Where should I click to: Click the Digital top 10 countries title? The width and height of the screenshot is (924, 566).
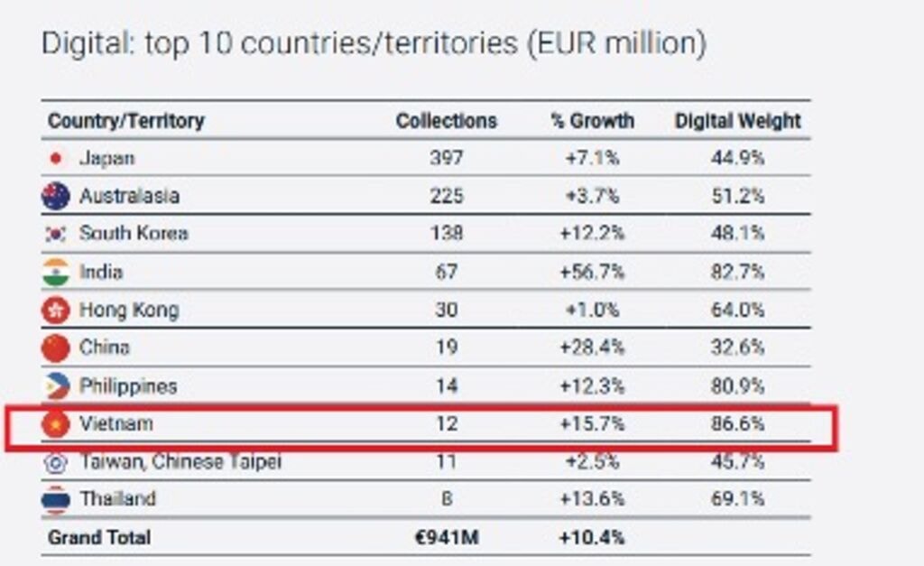pos(374,43)
